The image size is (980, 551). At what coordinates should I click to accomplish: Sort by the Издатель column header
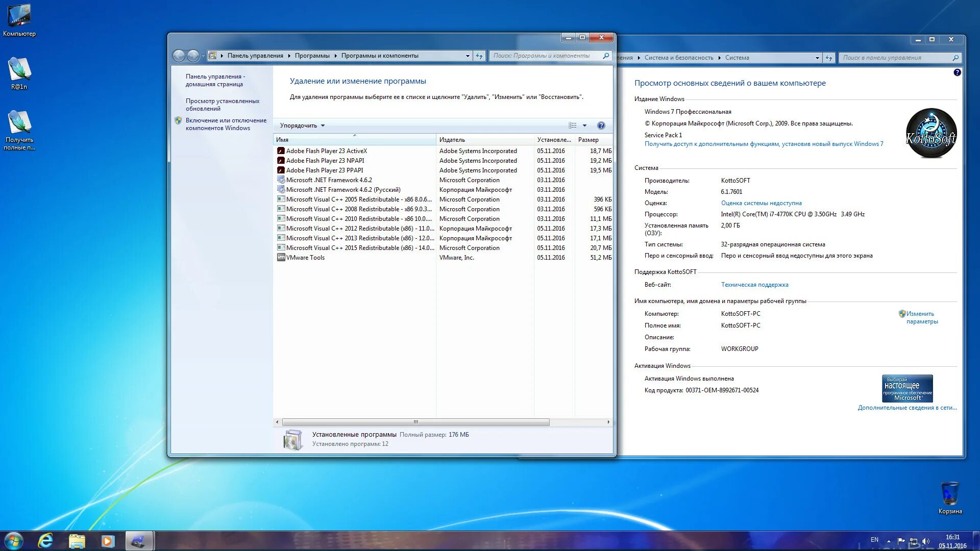(485, 139)
